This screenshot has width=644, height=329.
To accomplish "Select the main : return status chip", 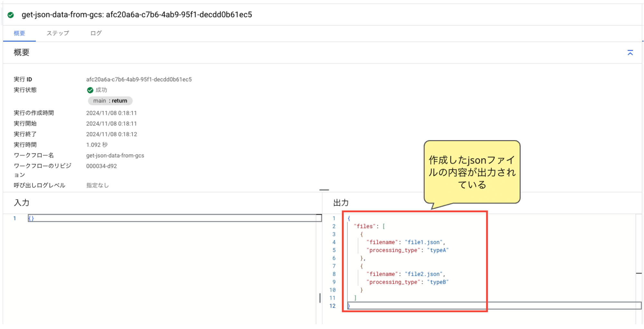I will pos(110,101).
